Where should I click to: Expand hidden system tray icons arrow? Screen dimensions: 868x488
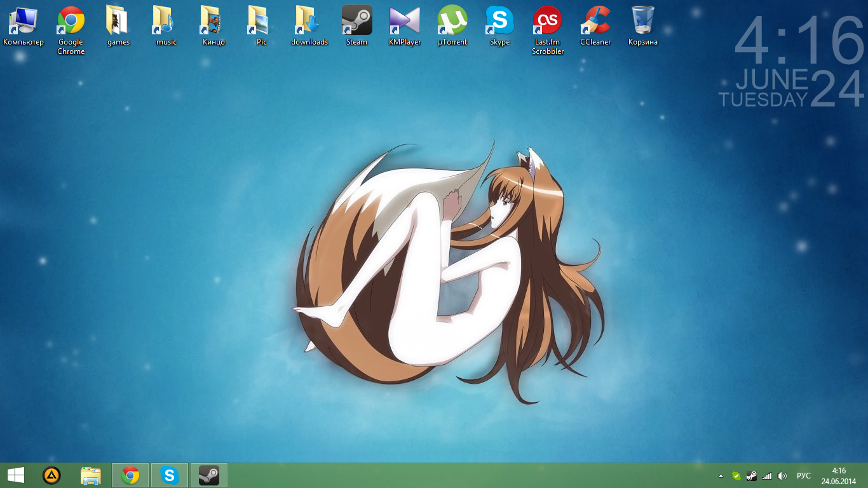click(721, 476)
